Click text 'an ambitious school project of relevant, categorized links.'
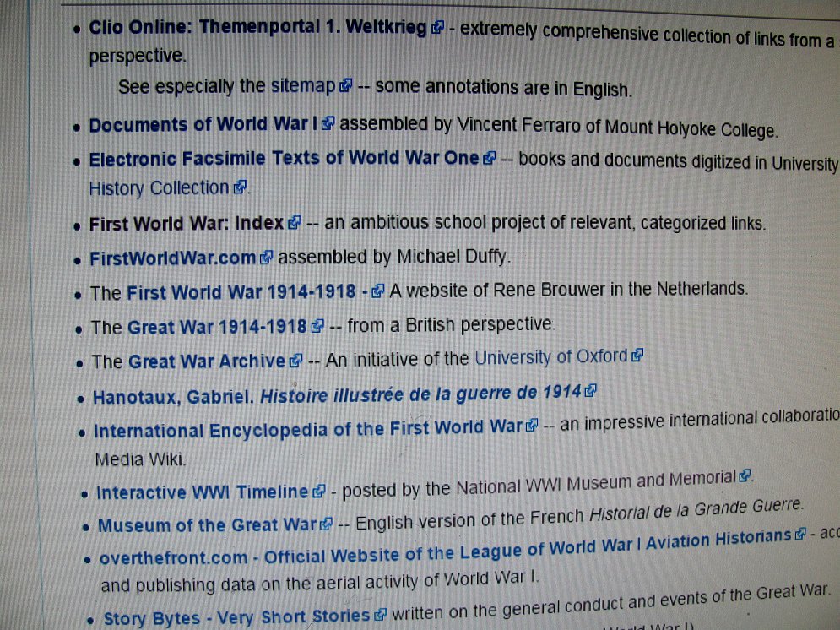 click(x=545, y=222)
